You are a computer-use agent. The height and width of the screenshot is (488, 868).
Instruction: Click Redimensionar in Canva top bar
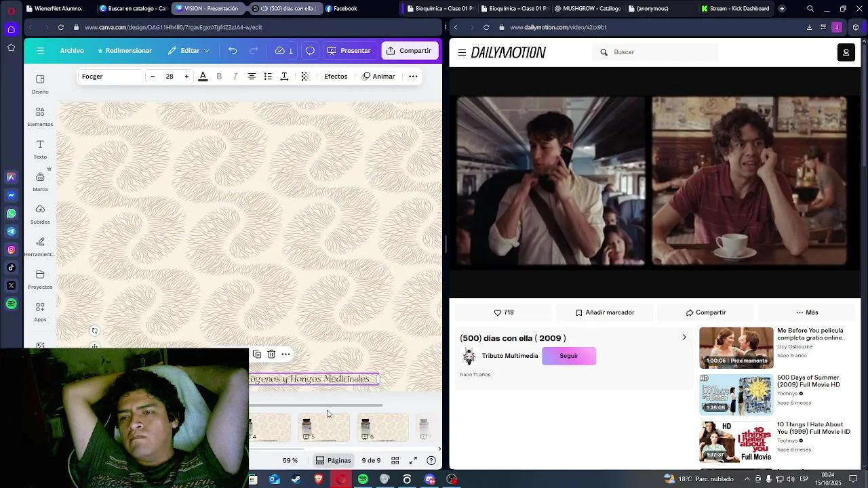tap(125, 51)
